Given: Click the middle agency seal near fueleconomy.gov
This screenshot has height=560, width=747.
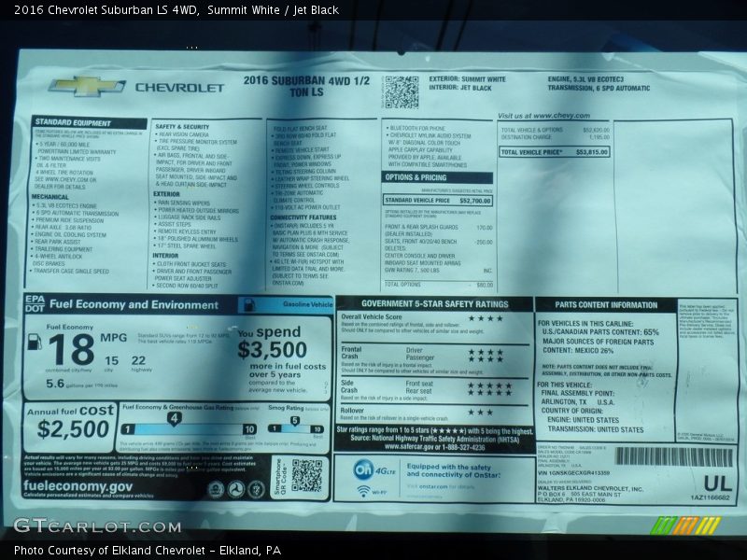Looking at the screenshot, I should [236, 489].
